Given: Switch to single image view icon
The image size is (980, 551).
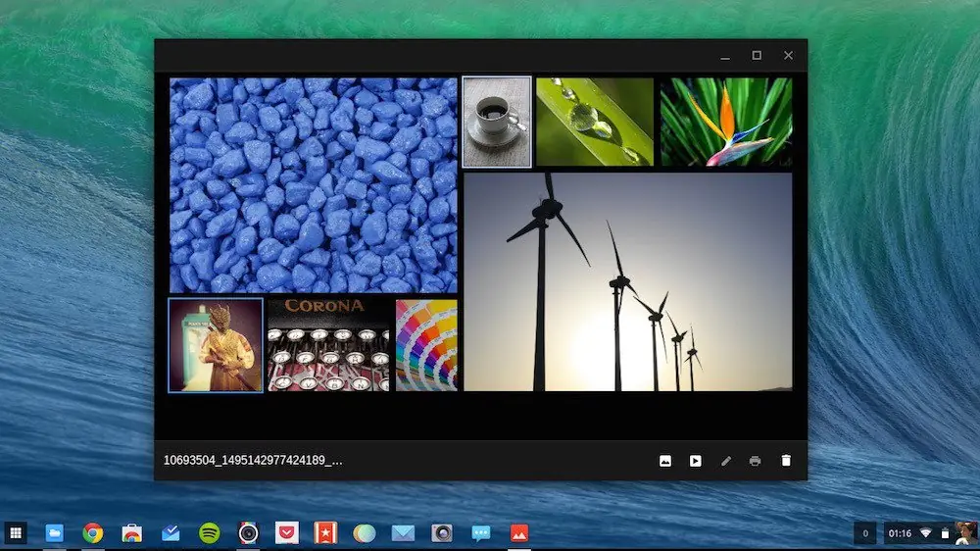Looking at the screenshot, I should click(665, 461).
